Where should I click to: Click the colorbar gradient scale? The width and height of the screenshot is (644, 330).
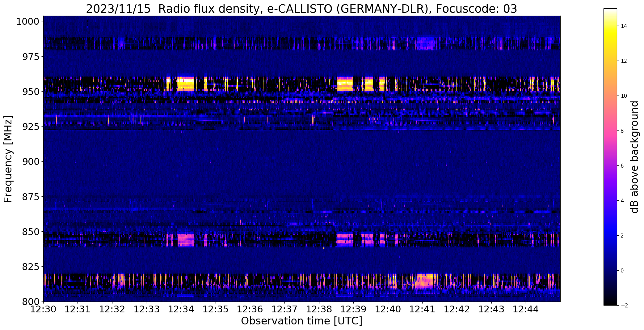click(610, 157)
